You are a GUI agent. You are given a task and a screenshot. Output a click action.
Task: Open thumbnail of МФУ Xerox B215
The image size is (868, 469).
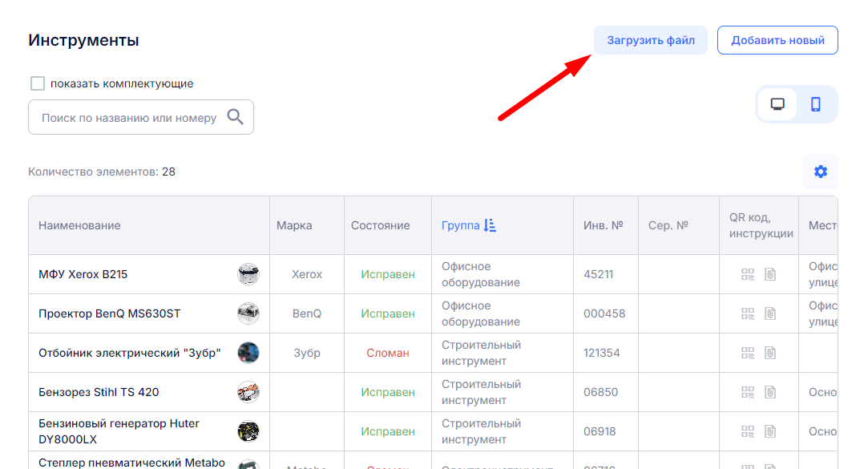pos(248,274)
